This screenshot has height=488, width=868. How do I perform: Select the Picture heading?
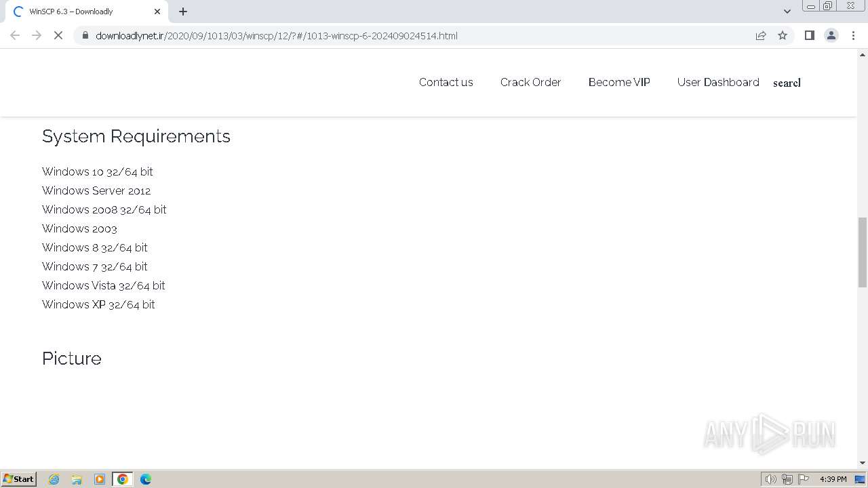[x=72, y=359]
